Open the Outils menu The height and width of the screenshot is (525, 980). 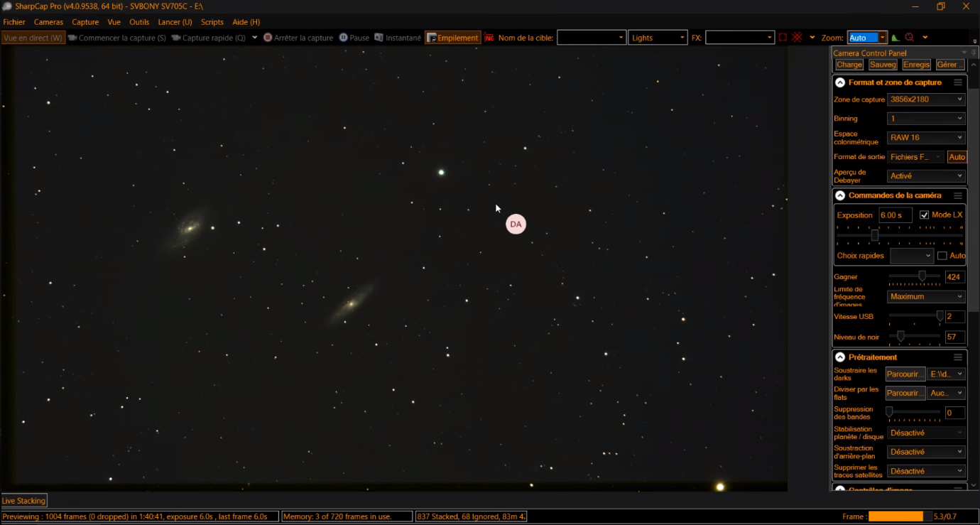pyautogui.click(x=139, y=22)
